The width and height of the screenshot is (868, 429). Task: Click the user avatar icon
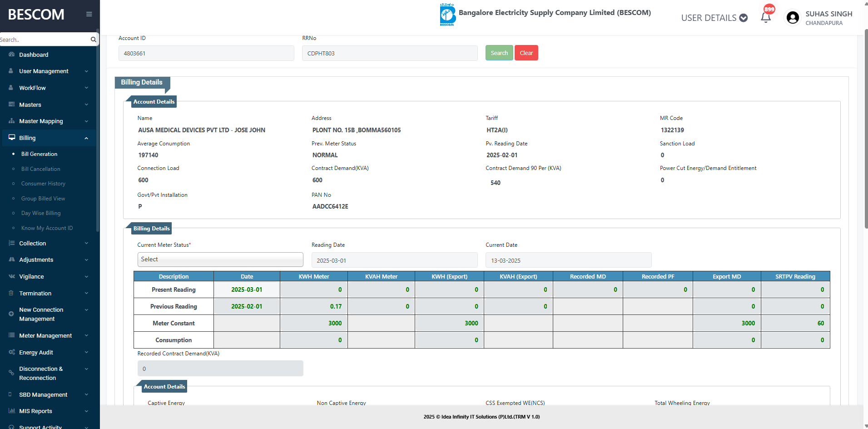793,18
